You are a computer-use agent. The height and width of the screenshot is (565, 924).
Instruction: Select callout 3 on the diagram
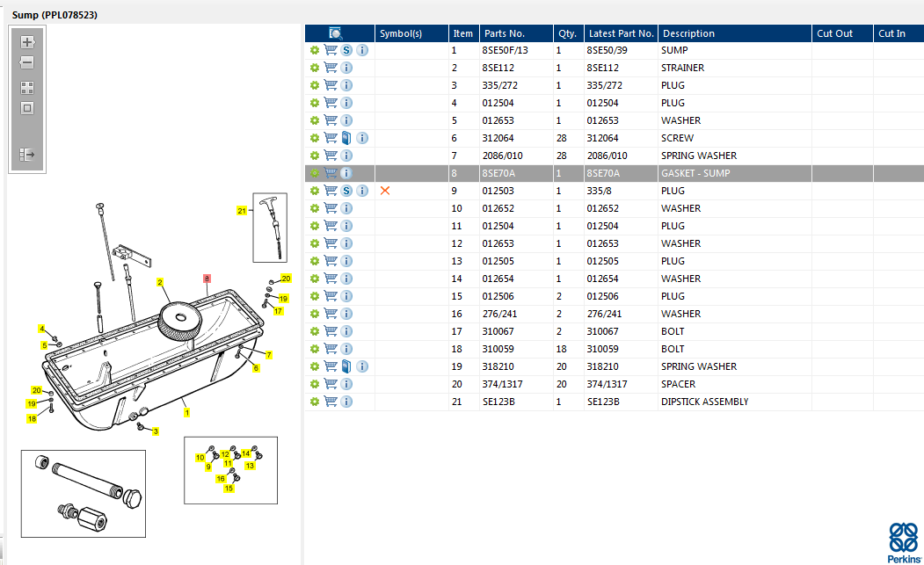(156, 431)
